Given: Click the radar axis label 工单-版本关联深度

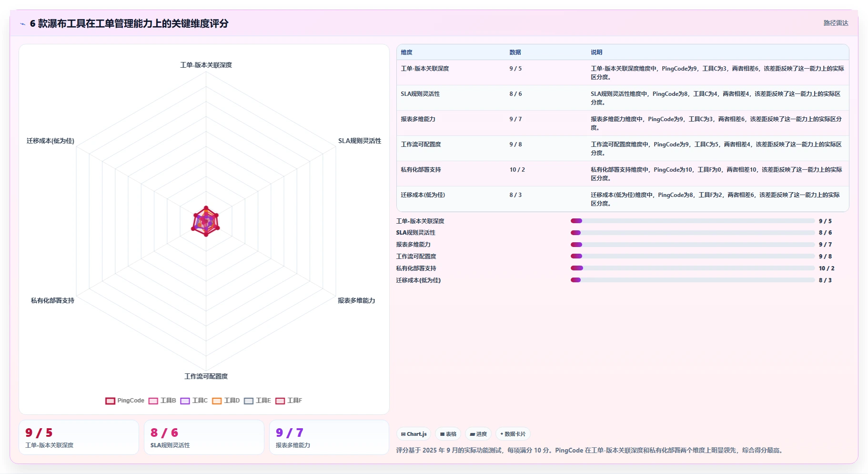Looking at the screenshot, I should tap(206, 65).
